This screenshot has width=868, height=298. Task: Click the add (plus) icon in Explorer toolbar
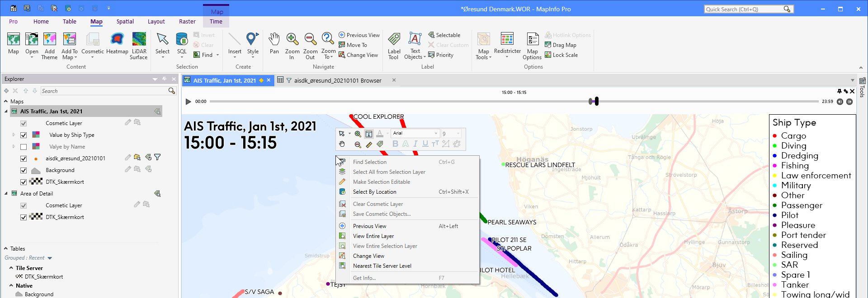coord(6,91)
